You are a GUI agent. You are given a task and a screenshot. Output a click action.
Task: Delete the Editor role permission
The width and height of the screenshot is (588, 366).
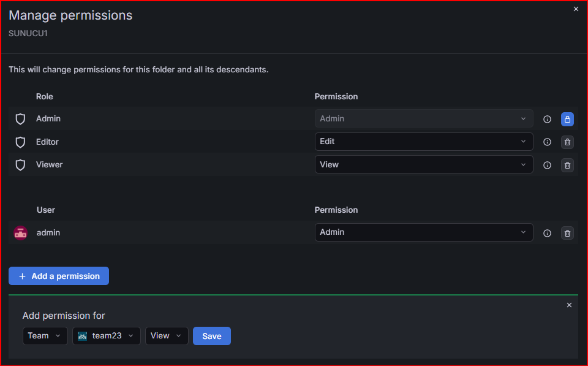567,142
